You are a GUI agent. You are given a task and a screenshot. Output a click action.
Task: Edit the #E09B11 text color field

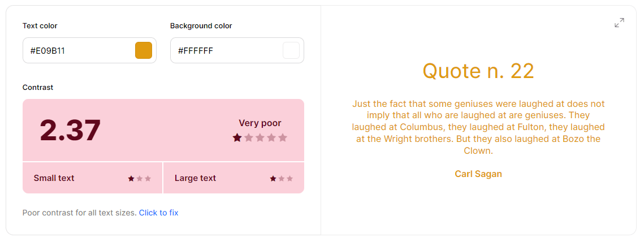(89, 50)
